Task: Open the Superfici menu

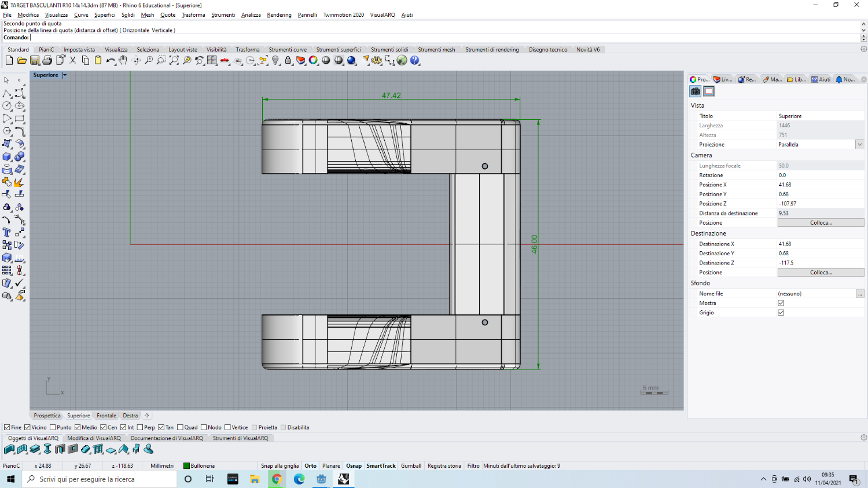Action: [105, 15]
